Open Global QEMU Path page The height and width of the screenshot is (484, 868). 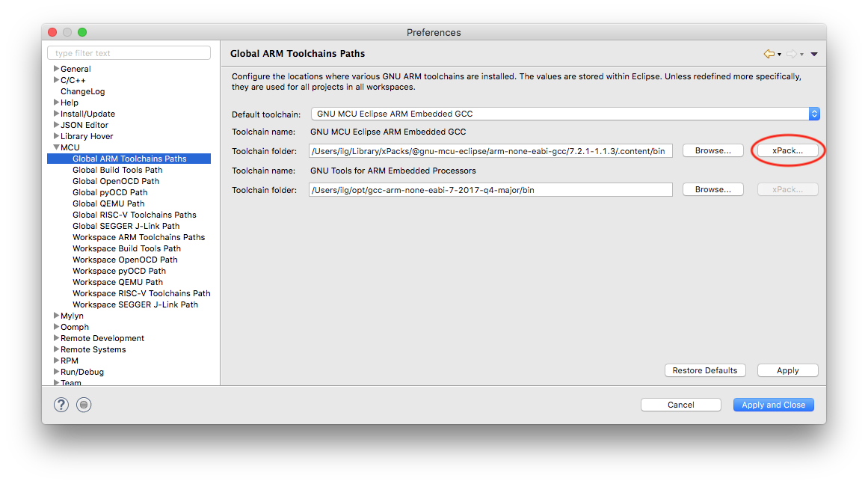(108, 203)
